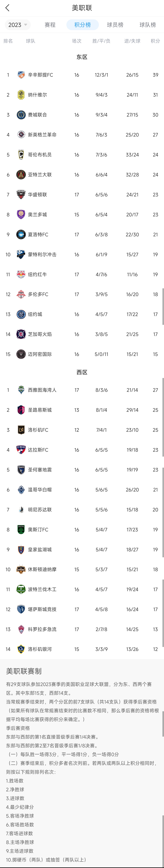This screenshot has width=164, height=868.
Task: Click the 波特兰伐木工 team crest
Action: coord(21,589)
